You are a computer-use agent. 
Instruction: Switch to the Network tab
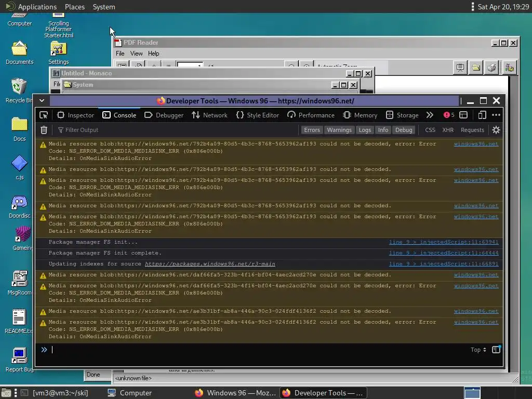point(210,115)
